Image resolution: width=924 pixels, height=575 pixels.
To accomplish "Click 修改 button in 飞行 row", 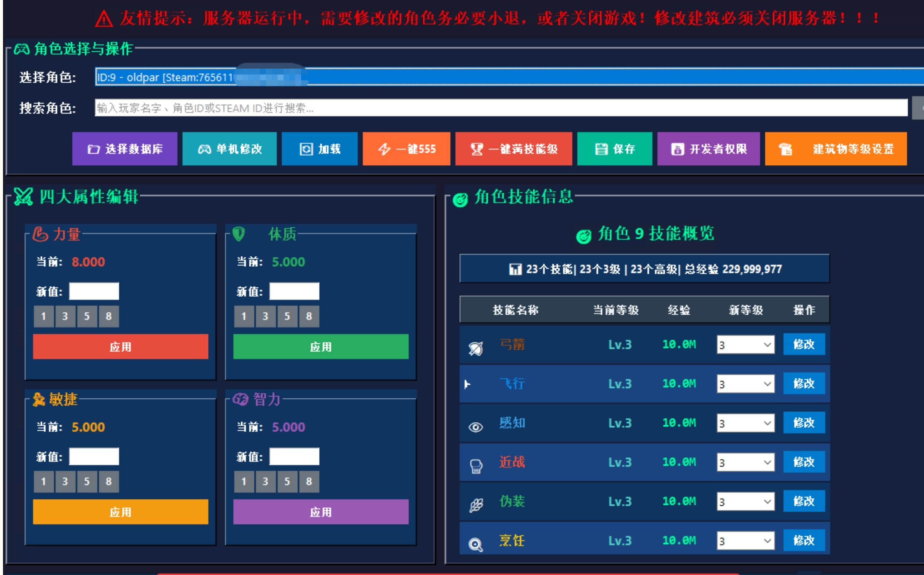I will (803, 383).
